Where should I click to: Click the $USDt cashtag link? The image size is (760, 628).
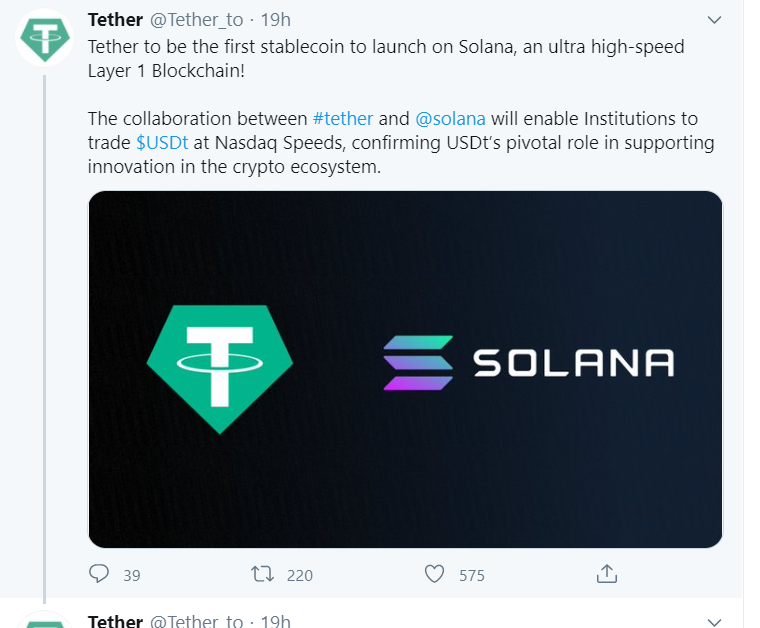click(162, 143)
